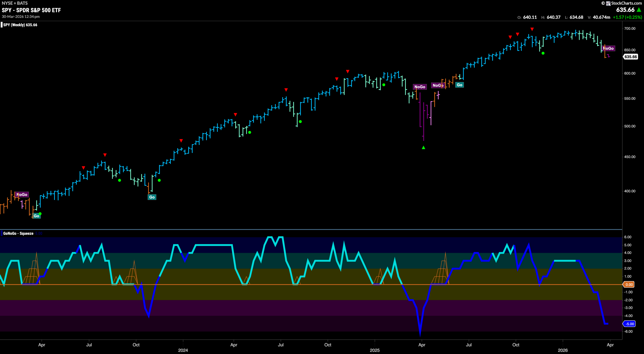Click the NYSE + BATS exchange label
The height and width of the screenshot is (354, 644).
(x=15, y=3)
